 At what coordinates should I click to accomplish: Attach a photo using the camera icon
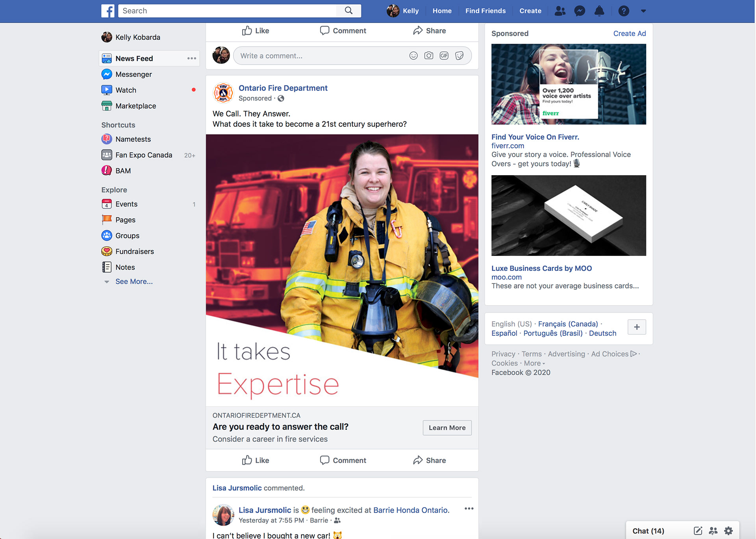pyautogui.click(x=429, y=56)
